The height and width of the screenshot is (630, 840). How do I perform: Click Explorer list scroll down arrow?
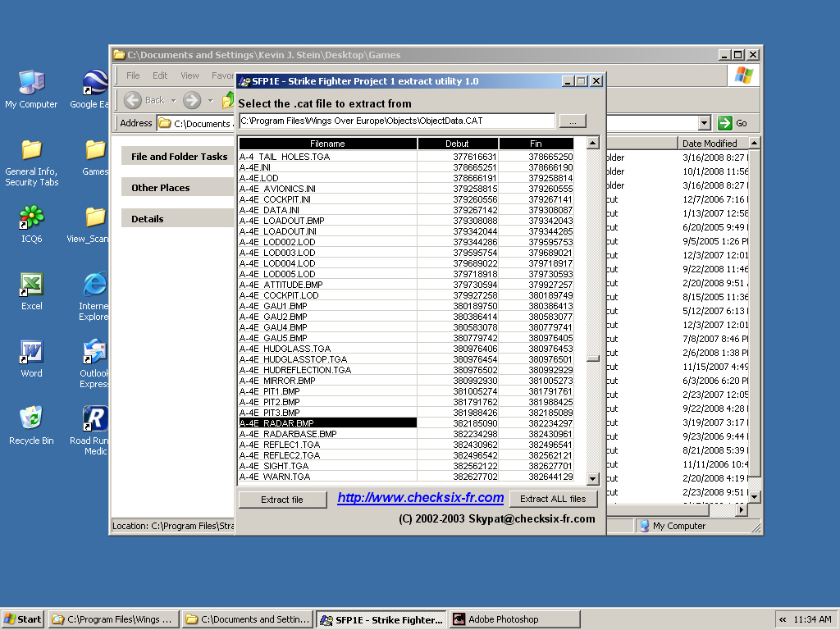(x=755, y=496)
